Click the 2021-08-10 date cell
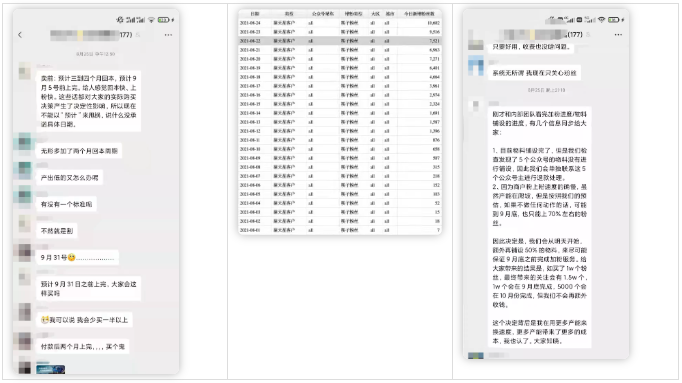This screenshot has width=682, height=383. [x=250, y=149]
